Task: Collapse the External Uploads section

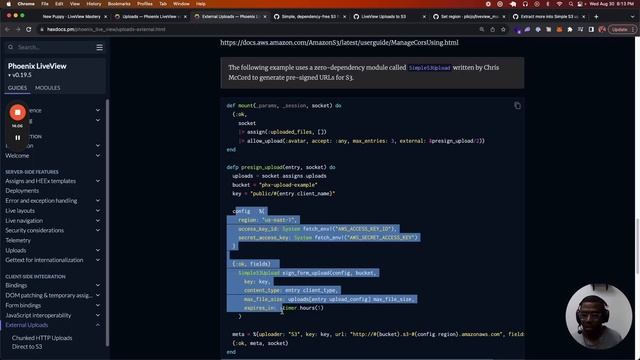Action: [x=98, y=325]
